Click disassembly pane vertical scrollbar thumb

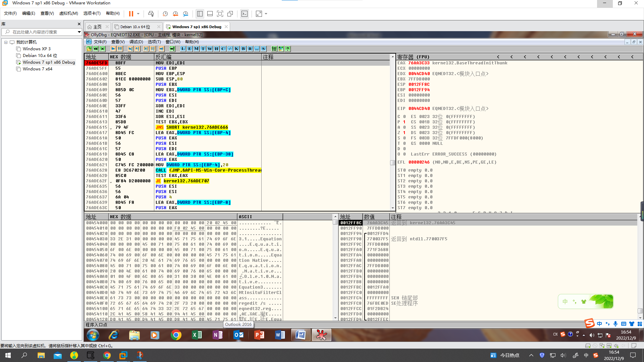coord(392,163)
